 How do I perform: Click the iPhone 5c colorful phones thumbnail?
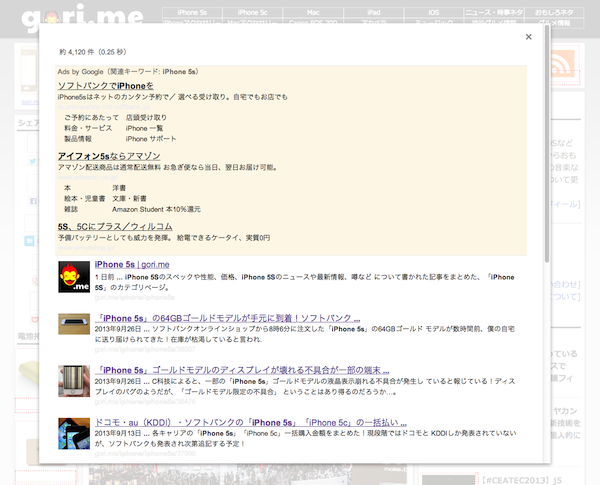(74, 433)
